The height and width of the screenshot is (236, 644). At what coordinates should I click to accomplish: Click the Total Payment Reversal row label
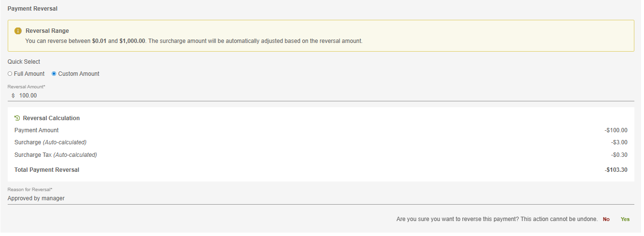click(47, 170)
